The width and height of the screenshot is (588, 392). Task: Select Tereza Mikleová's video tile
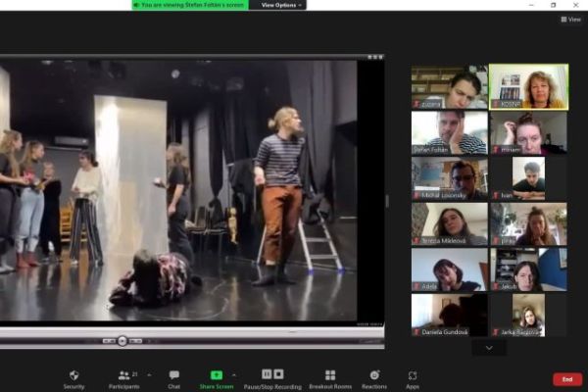click(x=449, y=223)
